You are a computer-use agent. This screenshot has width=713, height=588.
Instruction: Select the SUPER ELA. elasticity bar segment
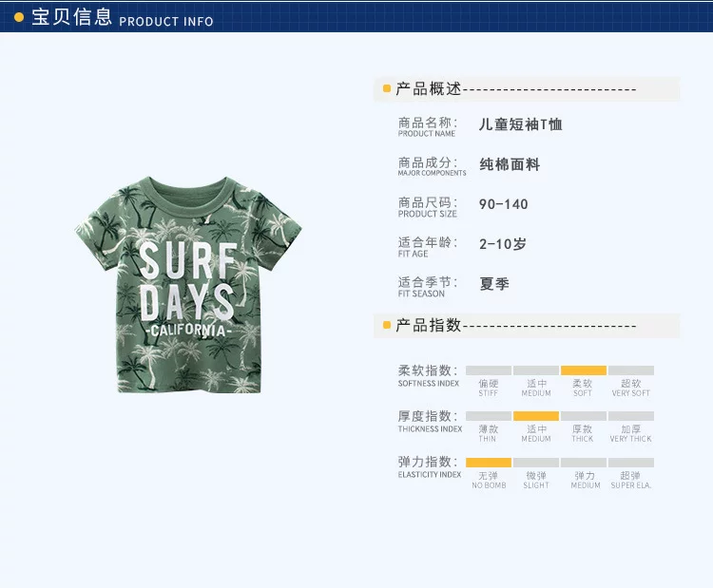[x=631, y=463]
